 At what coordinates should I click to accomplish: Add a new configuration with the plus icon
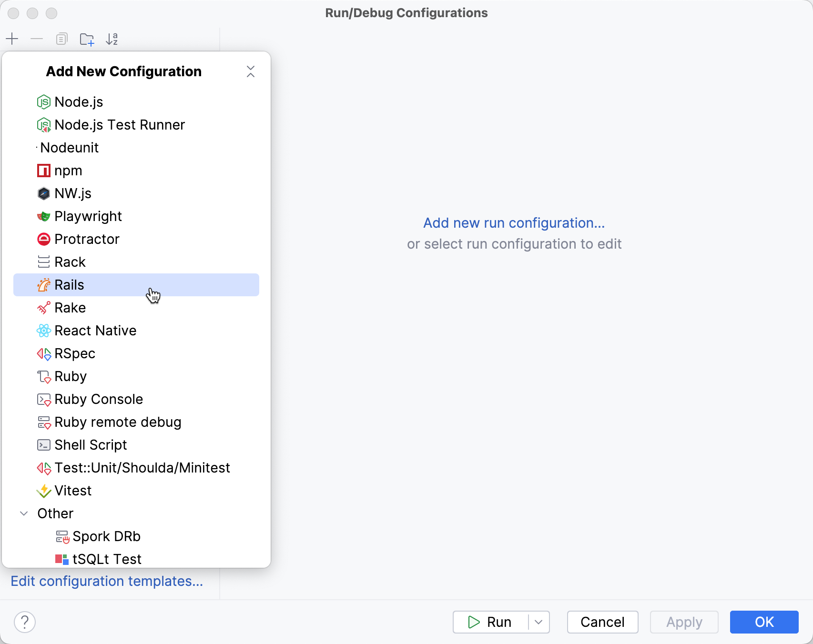point(12,39)
